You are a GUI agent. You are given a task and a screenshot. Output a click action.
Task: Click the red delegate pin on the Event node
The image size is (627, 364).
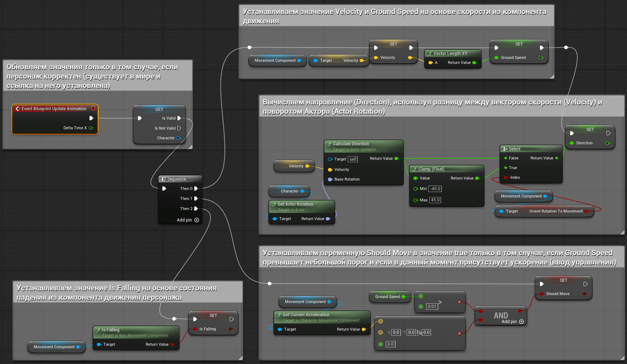(93, 108)
